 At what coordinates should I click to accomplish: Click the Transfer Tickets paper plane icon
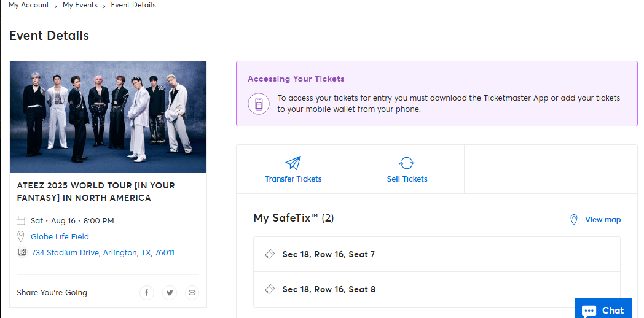coord(293,163)
